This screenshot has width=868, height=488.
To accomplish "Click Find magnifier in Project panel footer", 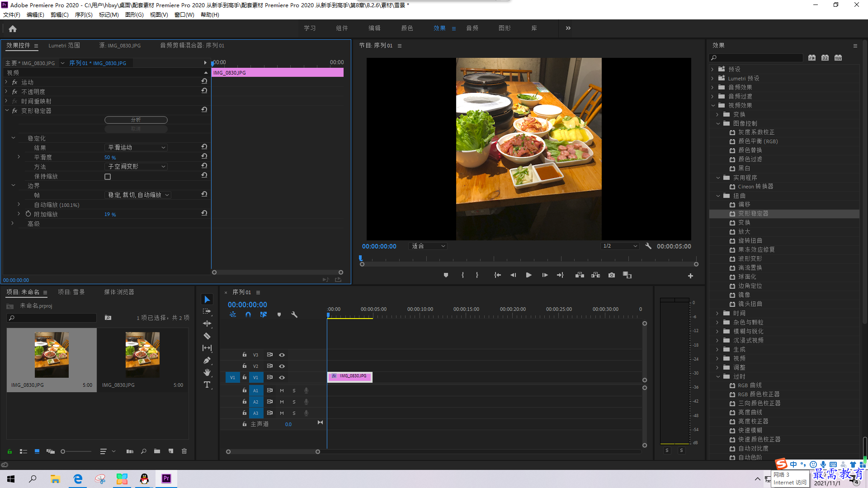I will click(144, 451).
